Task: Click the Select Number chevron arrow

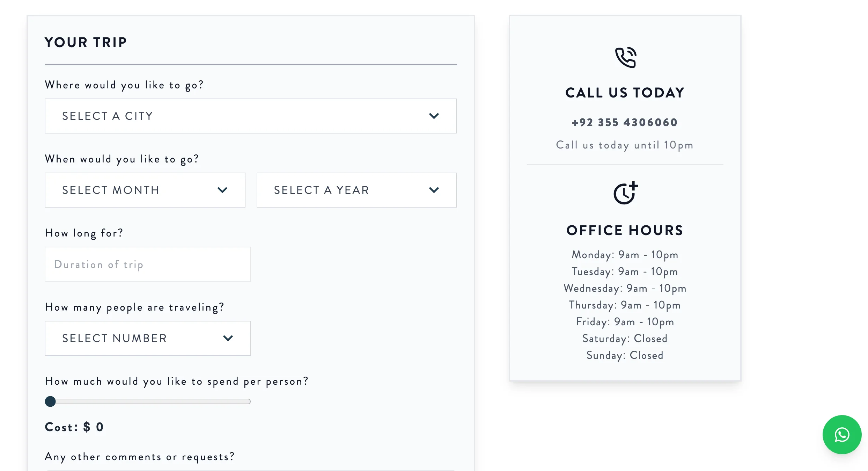Action: pos(228,338)
